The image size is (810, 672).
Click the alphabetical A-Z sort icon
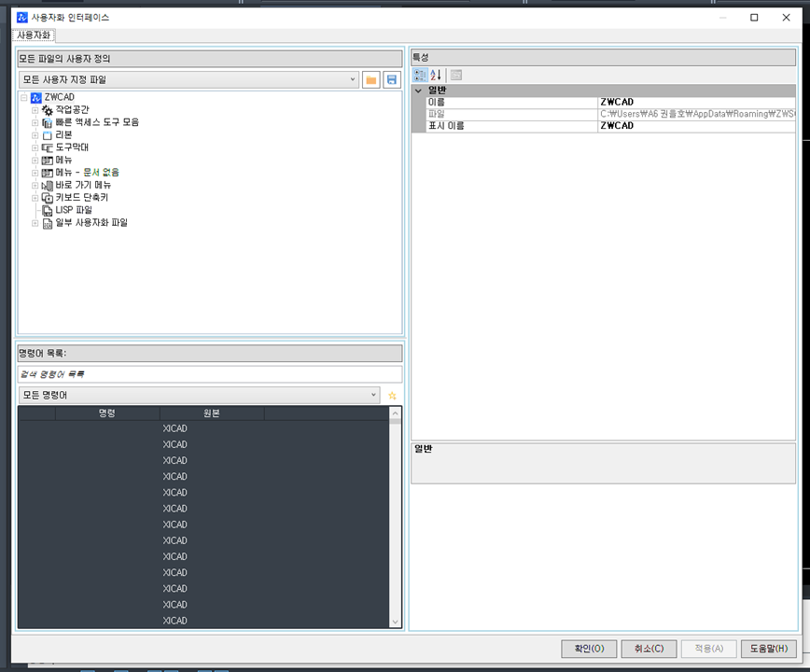pos(436,75)
